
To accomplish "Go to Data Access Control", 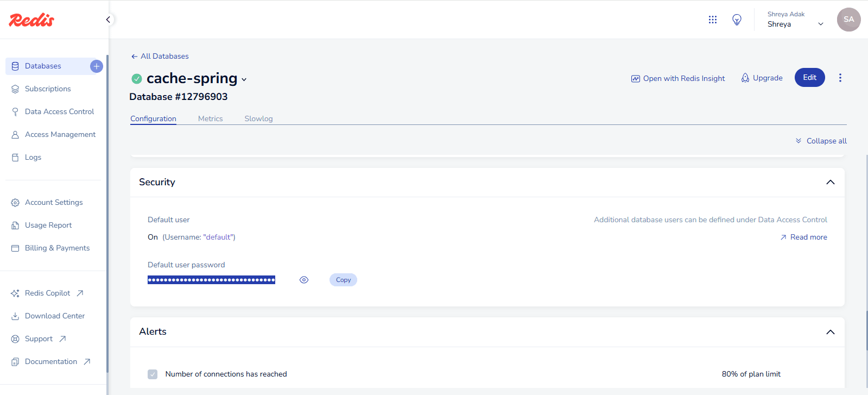I will pos(59,112).
